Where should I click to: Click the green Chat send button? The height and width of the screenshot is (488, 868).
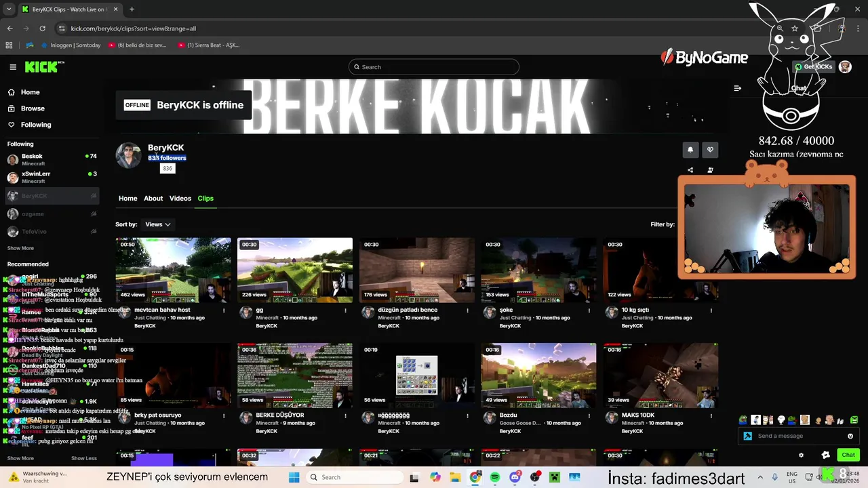[848, 455]
